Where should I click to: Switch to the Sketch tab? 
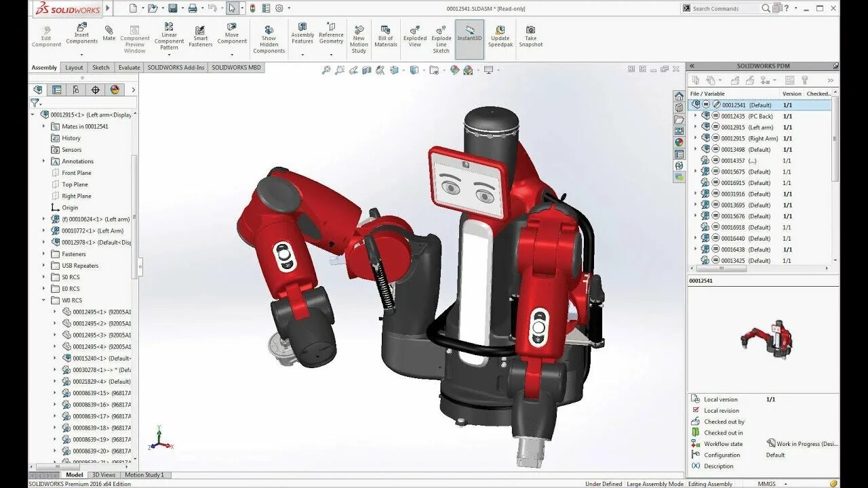(x=101, y=68)
